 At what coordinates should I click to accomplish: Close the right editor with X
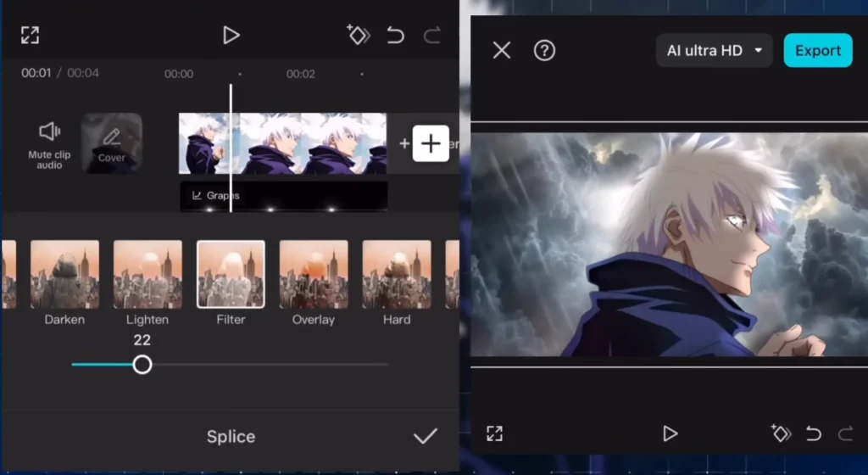tap(502, 50)
